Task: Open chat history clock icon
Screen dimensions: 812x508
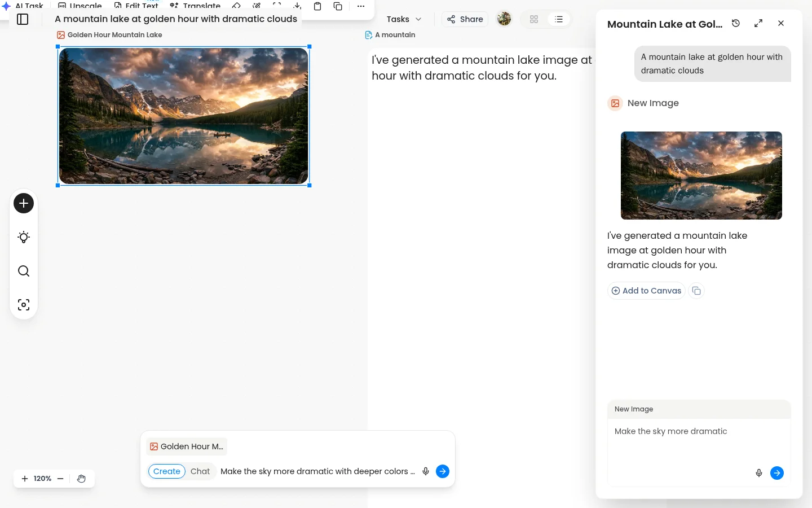Action: coord(736,23)
